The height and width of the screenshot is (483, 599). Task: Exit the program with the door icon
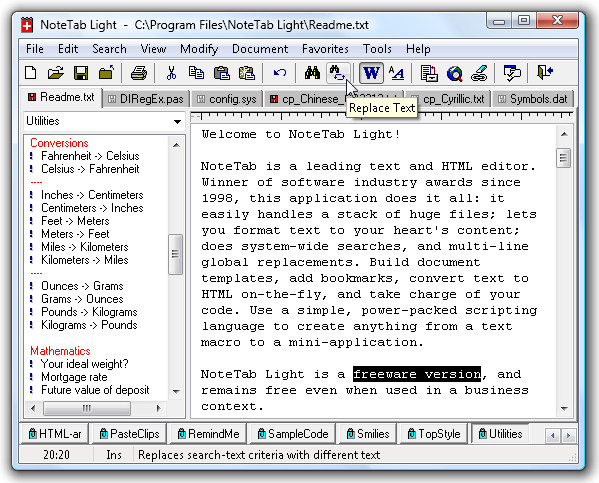(545, 72)
